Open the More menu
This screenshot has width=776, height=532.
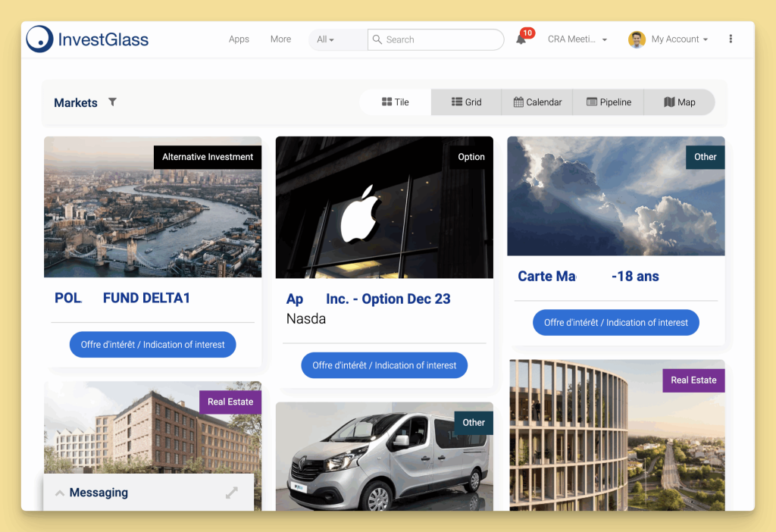click(280, 39)
